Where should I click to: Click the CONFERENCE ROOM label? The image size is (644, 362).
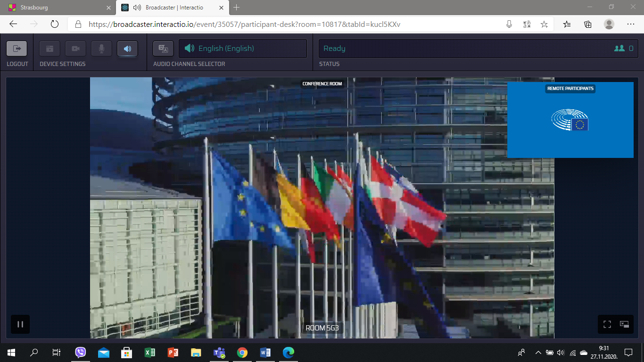(x=322, y=84)
